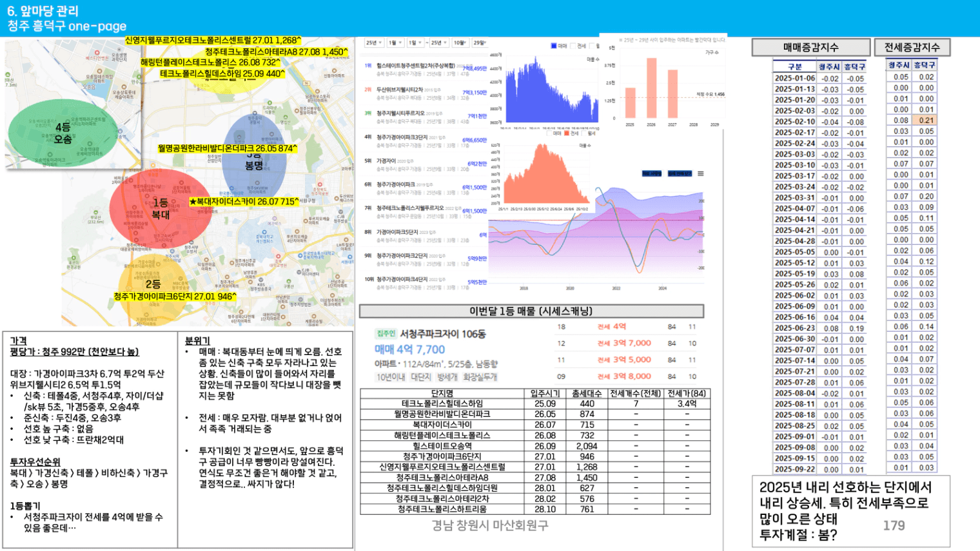Select the 매매증감지수 table header
The image size is (980, 551).
pyautogui.click(x=810, y=47)
